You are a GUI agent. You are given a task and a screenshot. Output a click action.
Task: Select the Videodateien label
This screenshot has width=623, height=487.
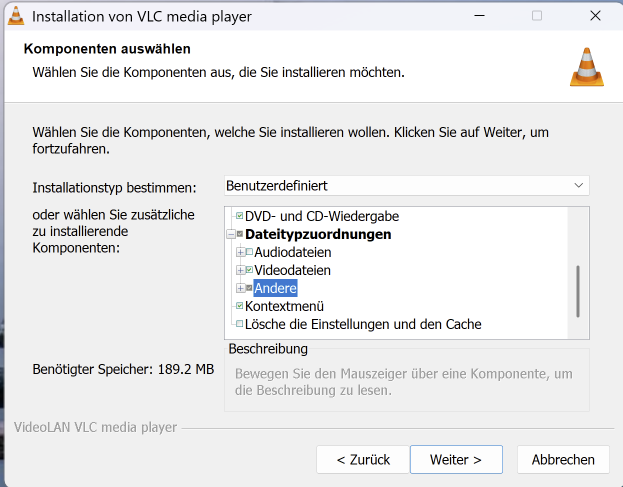pos(292,271)
